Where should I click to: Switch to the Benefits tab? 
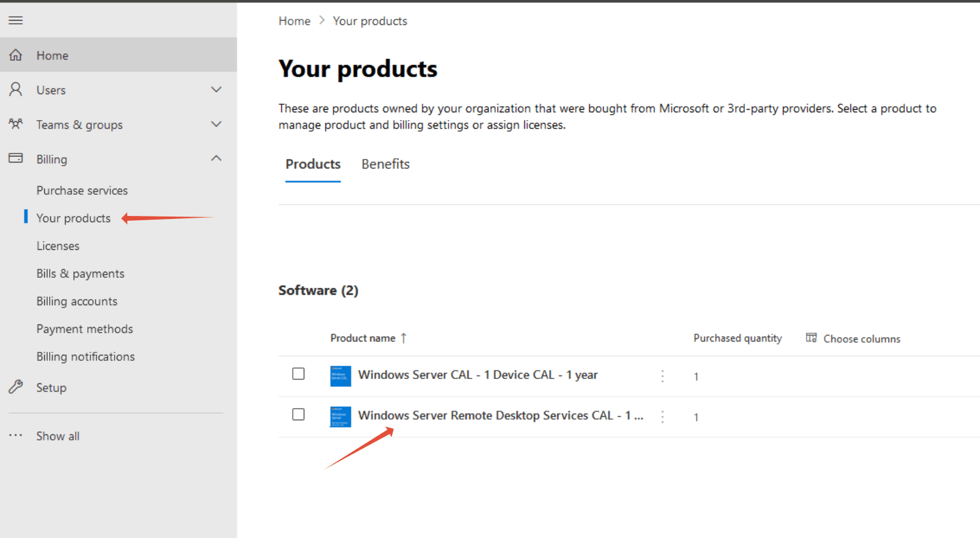click(x=385, y=164)
